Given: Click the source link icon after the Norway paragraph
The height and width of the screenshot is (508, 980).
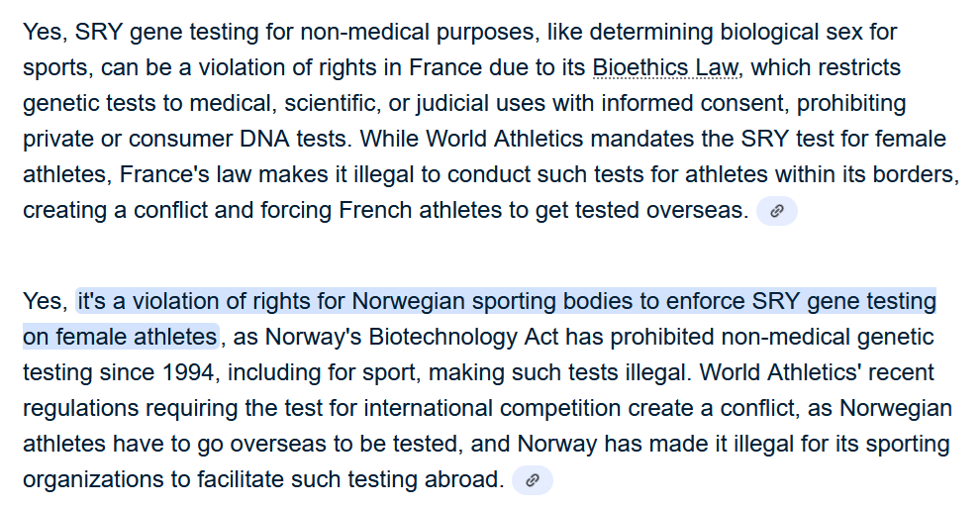Looking at the screenshot, I should [533, 480].
